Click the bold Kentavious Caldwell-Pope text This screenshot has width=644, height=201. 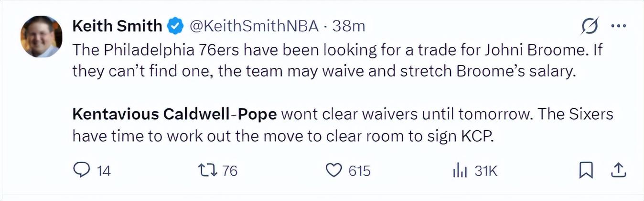point(174,114)
